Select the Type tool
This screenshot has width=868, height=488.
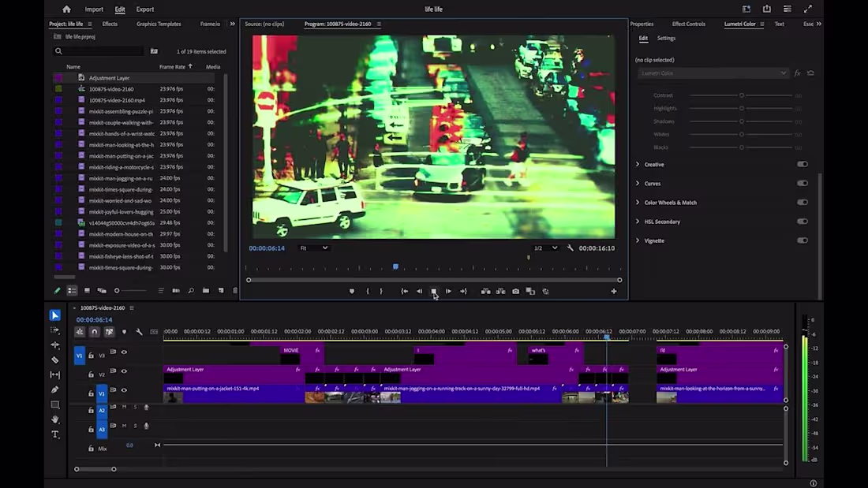pos(55,431)
